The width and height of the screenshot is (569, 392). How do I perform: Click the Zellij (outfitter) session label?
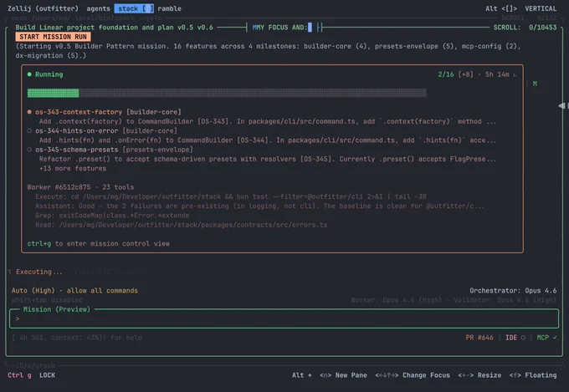coord(43,8)
